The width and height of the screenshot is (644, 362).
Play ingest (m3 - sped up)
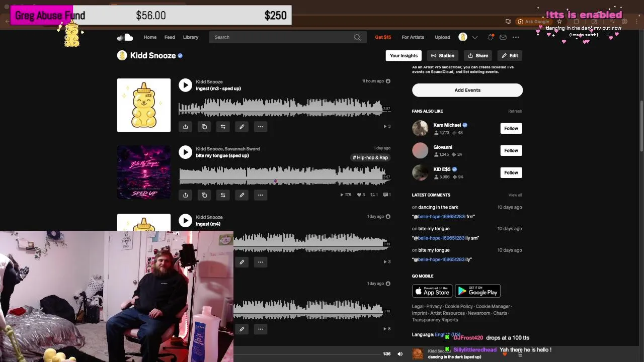(x=185, y=85)
